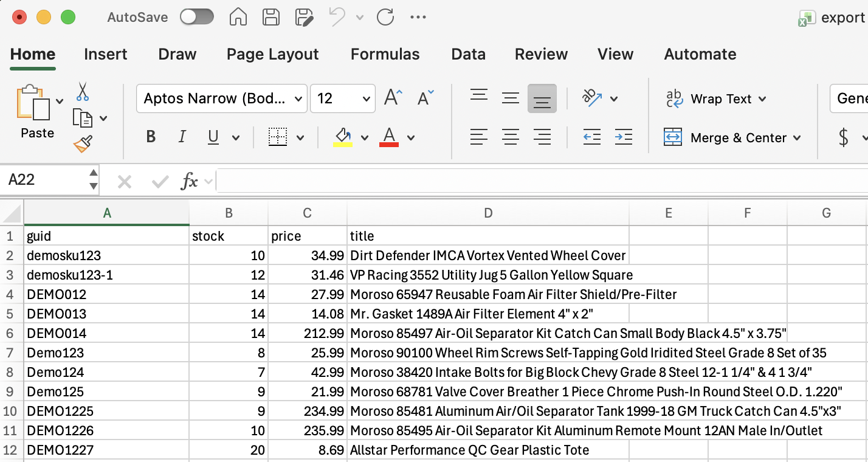Click the Redo circular arrow icon

pos(385,17)
